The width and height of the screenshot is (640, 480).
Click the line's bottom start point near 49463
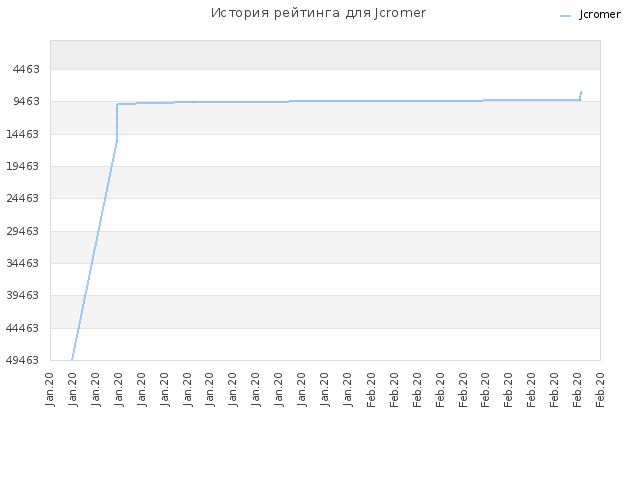coord(72,359)
